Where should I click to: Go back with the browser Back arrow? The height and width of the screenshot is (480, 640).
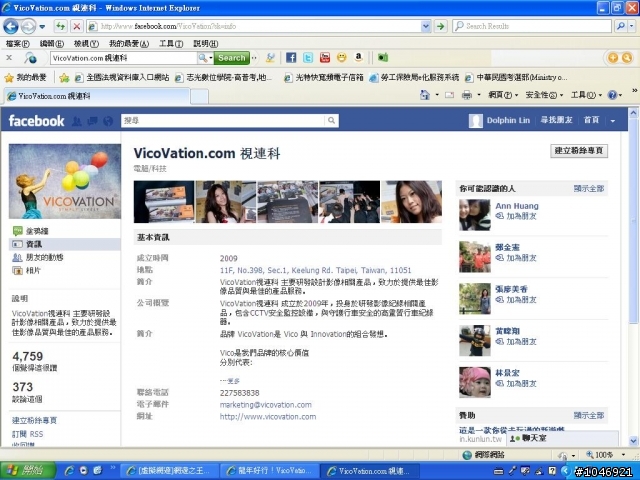coord(11,27)
